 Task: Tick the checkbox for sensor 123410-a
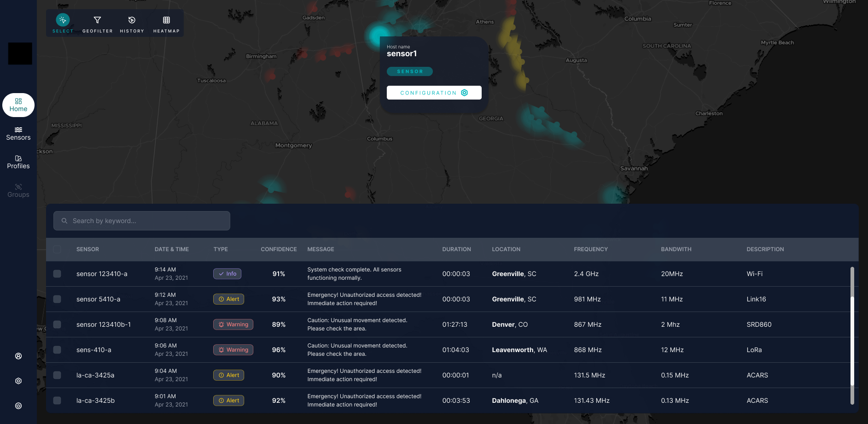(x=57, y=274)
